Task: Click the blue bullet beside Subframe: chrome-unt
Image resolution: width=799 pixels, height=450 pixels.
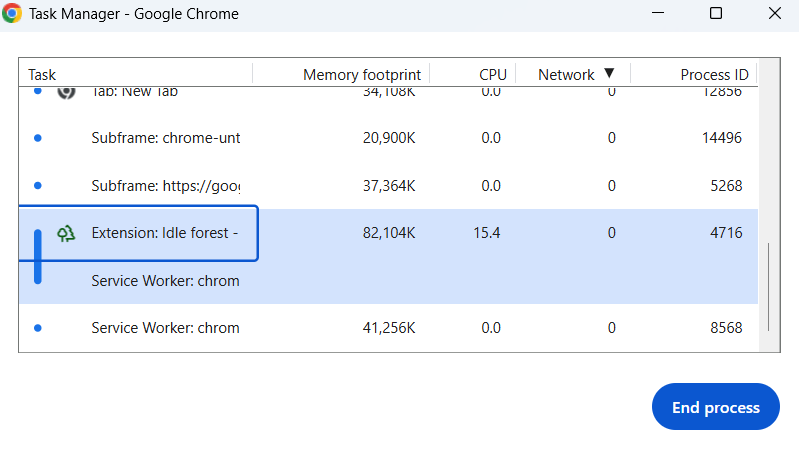Action: (38, 138)
